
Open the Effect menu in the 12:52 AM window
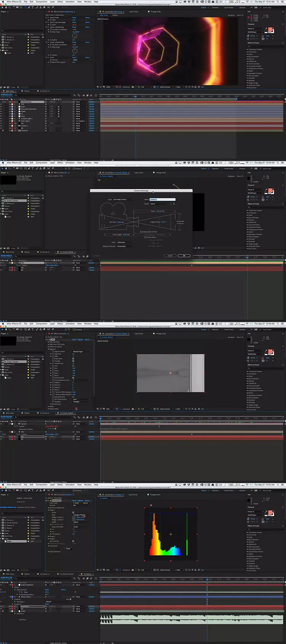(60, 485)
